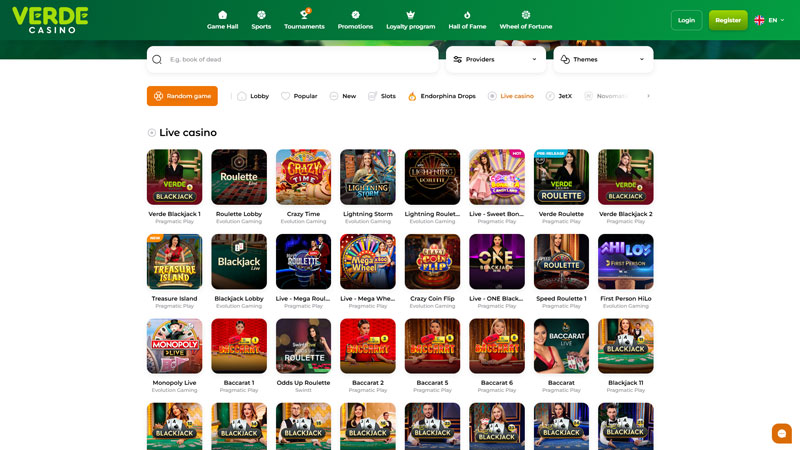The width and height of the screenshot is (800, 450).
Task: Click the Themes icon
Action: point(565,59)
